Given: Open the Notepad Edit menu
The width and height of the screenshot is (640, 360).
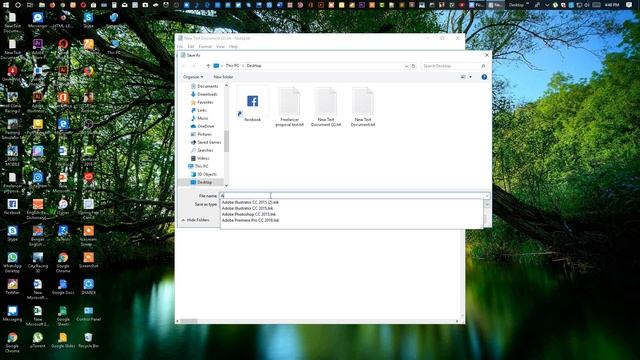Looking at the screenshot, I should coord(191,47).
